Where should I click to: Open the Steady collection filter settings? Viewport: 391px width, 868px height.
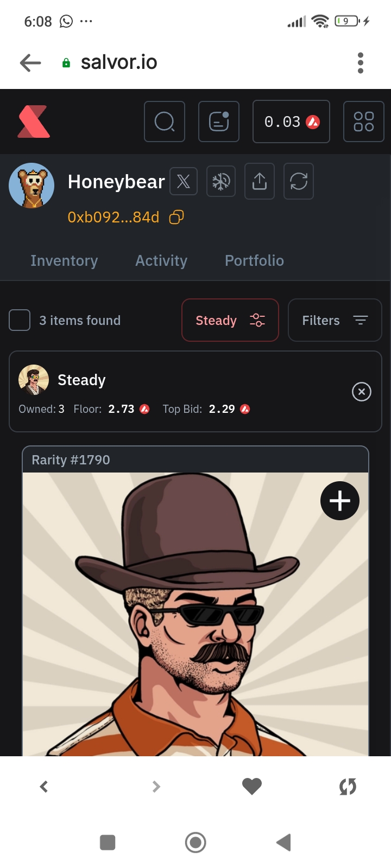click(x=230, y=320)
